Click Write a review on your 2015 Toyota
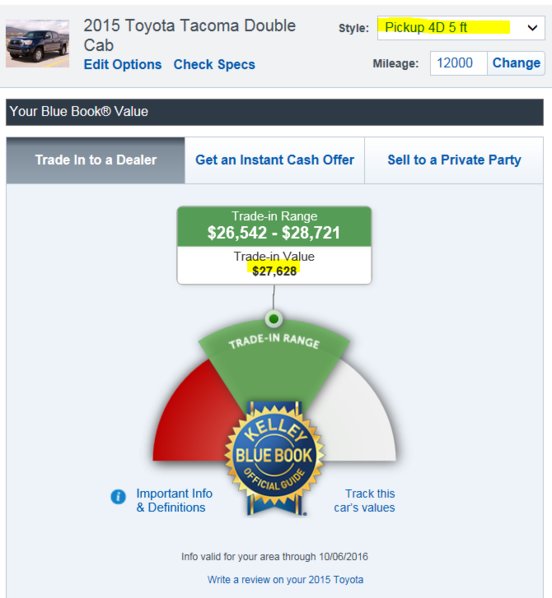 (x=285, y=580)
